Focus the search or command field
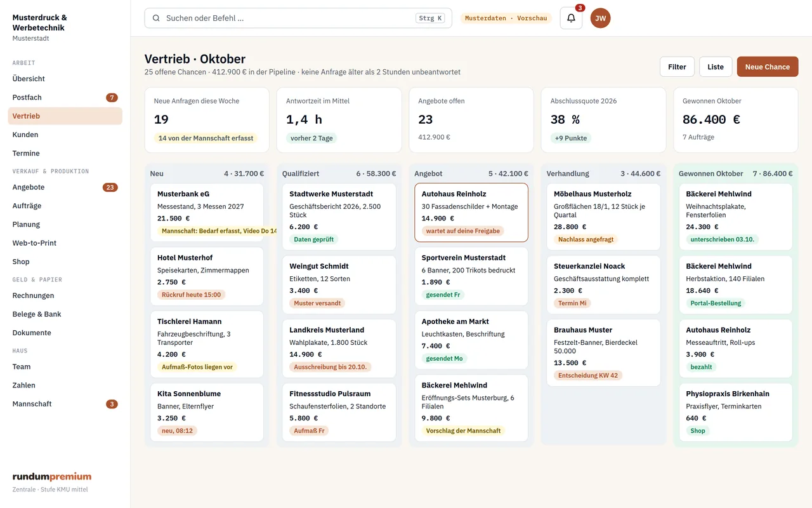Screen dimensions: 812x508 pos(298,18)
